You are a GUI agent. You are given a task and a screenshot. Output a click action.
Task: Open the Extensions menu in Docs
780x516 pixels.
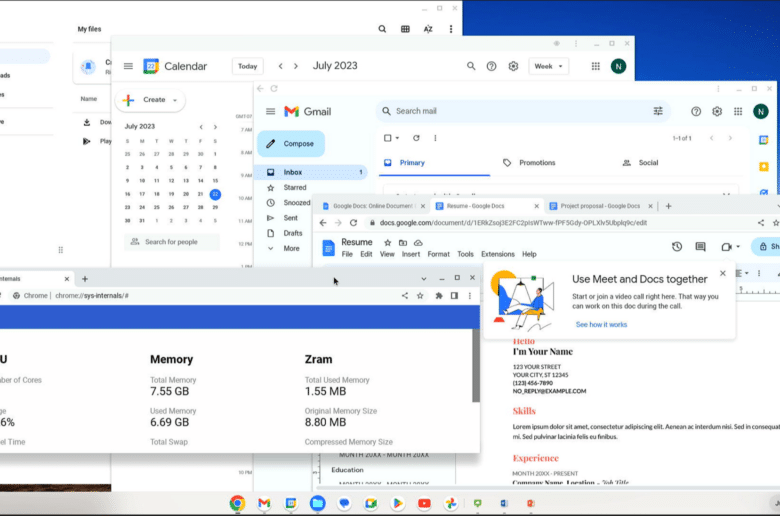(497, 254)
